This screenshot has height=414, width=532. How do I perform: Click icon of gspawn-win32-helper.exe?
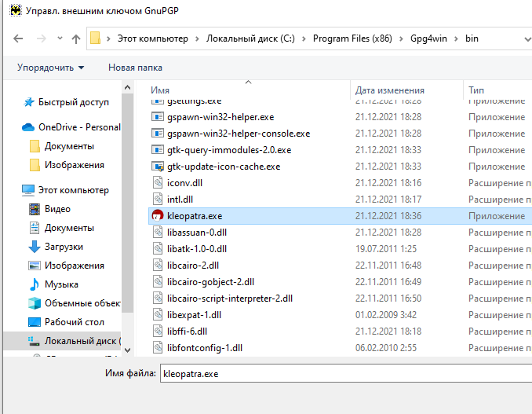pyautogui.click(x=158, y=117)
